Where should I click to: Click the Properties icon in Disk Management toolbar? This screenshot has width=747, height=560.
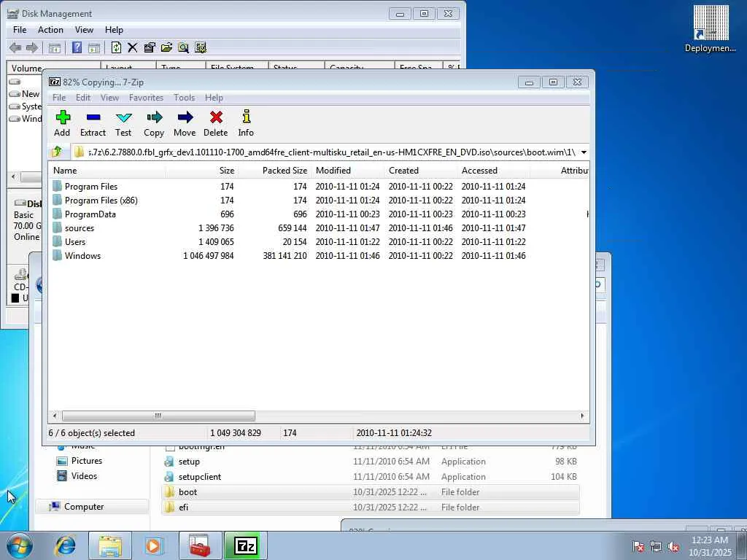[149, 47]
